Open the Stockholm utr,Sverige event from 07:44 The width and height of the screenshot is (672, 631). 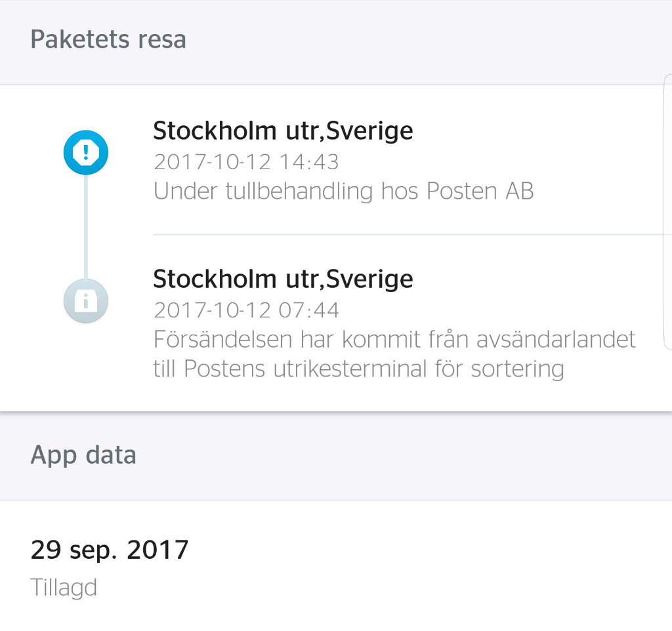[283, 279]
